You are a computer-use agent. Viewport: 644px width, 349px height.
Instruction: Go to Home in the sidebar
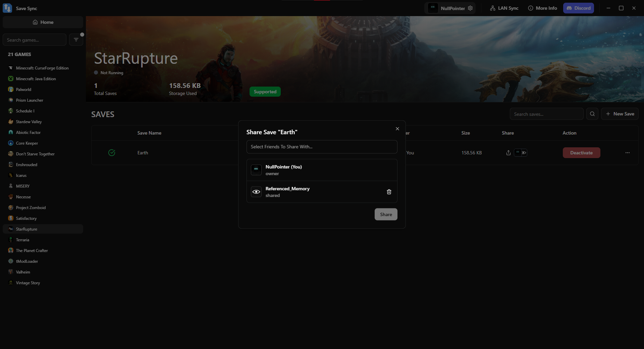43,22
